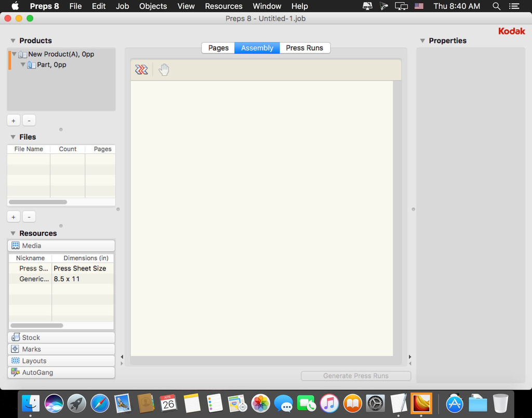Click the remove file minus button
532x418 pixels.
pyautogui.click(x=29, y=217)
